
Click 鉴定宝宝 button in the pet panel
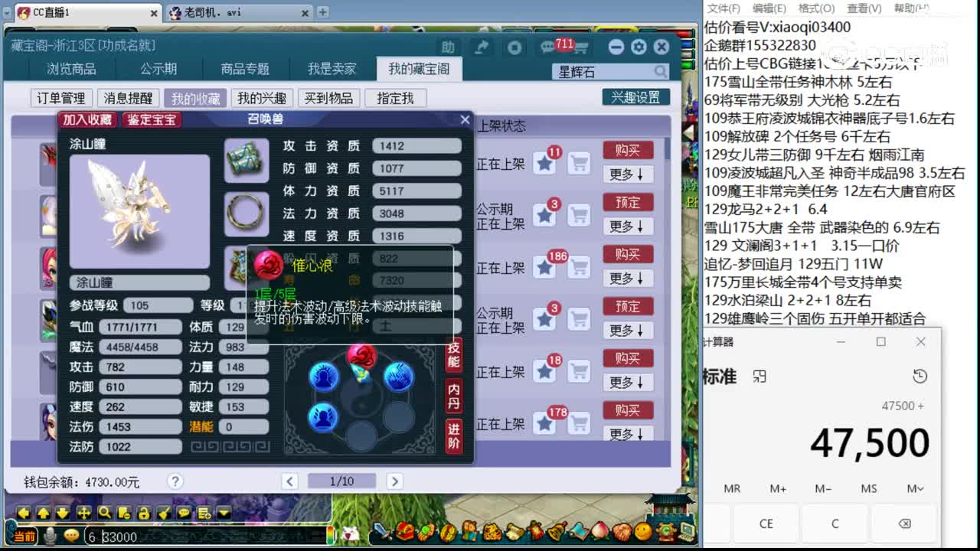pyautogui.click(x=152, y=119)
